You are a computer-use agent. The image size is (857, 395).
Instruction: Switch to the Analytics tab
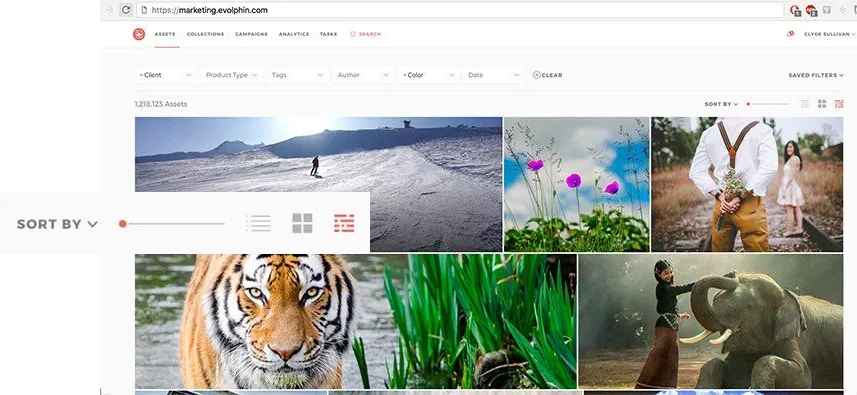point(294,34)
